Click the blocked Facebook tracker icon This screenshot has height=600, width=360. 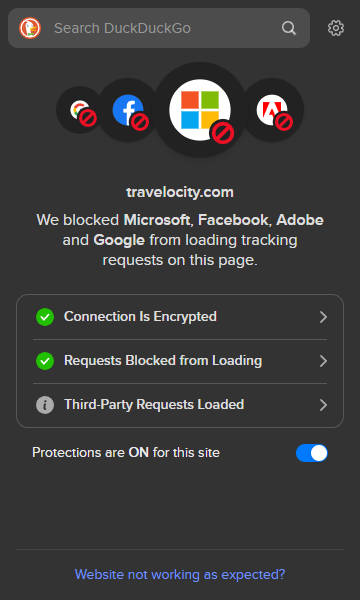128,110
